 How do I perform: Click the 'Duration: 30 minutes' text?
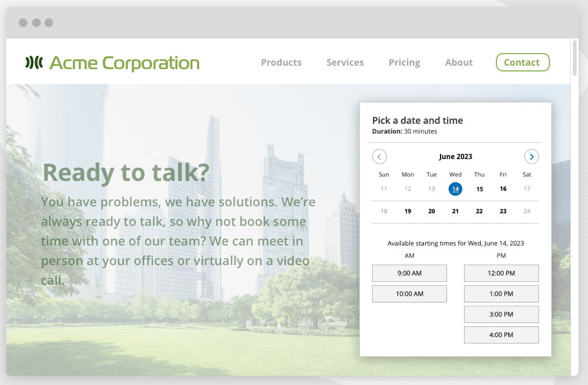pyautogui.click(x=405, y=131)
